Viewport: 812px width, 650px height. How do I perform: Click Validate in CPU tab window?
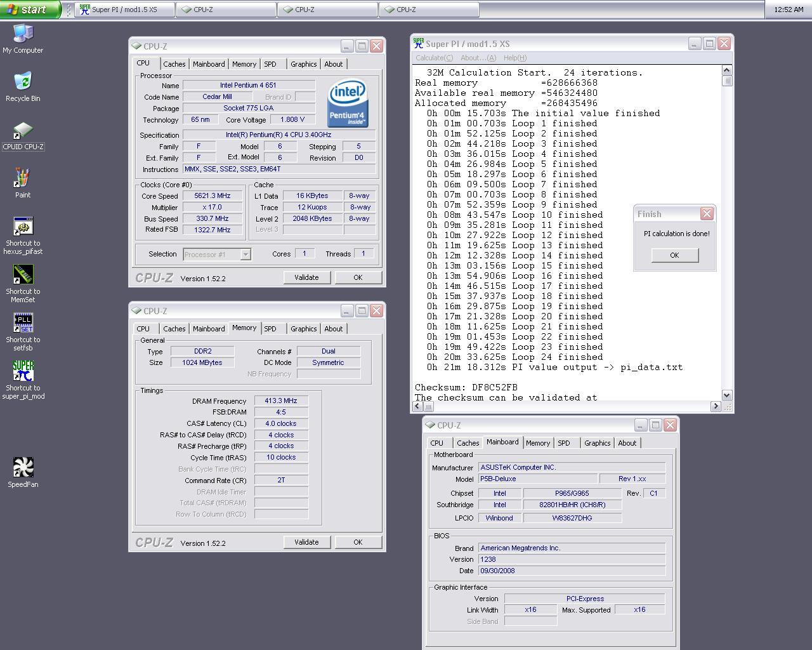point(306,277)
